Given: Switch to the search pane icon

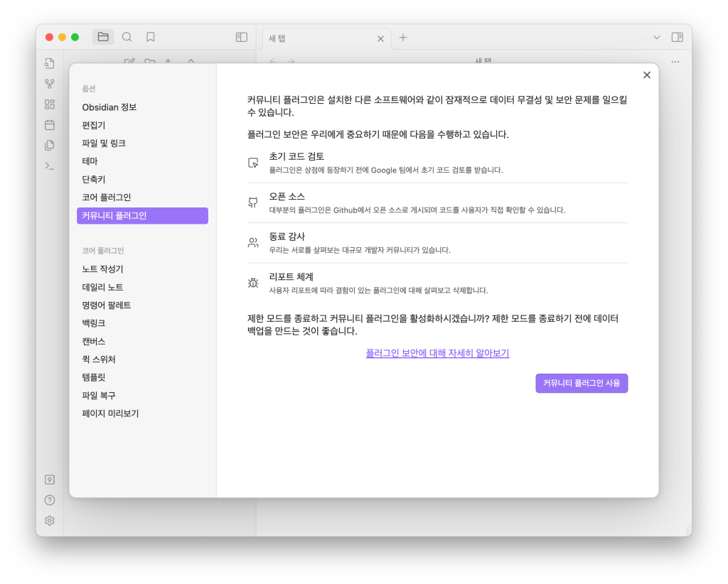Looking at the screenshot, I should [127, 37].
